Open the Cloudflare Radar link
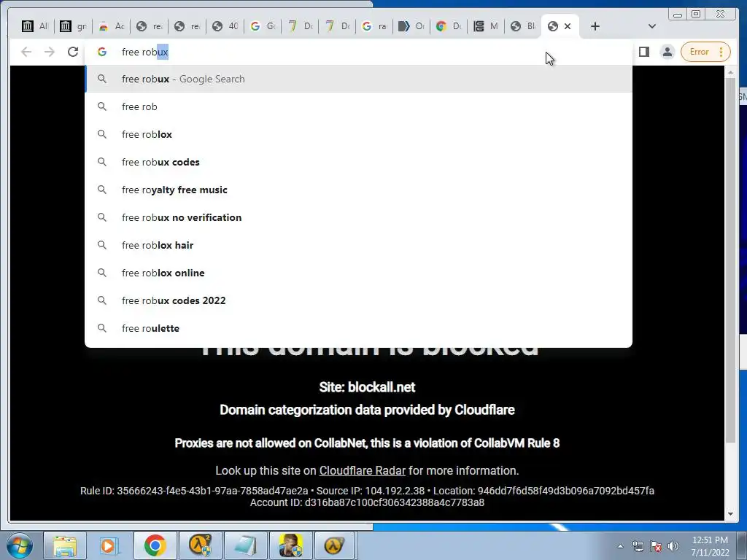Viewport: 747px width, 560px height. (x=362, y=470)
